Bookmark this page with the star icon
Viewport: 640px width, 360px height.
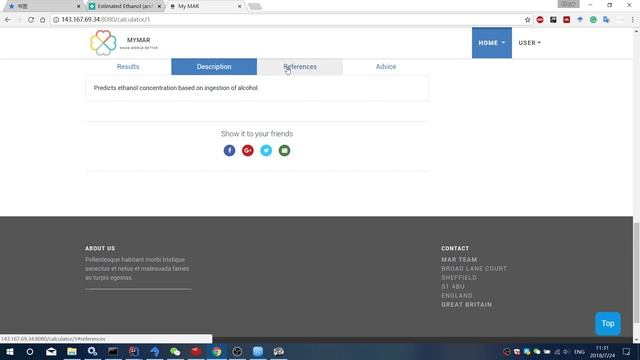point(527,20)
